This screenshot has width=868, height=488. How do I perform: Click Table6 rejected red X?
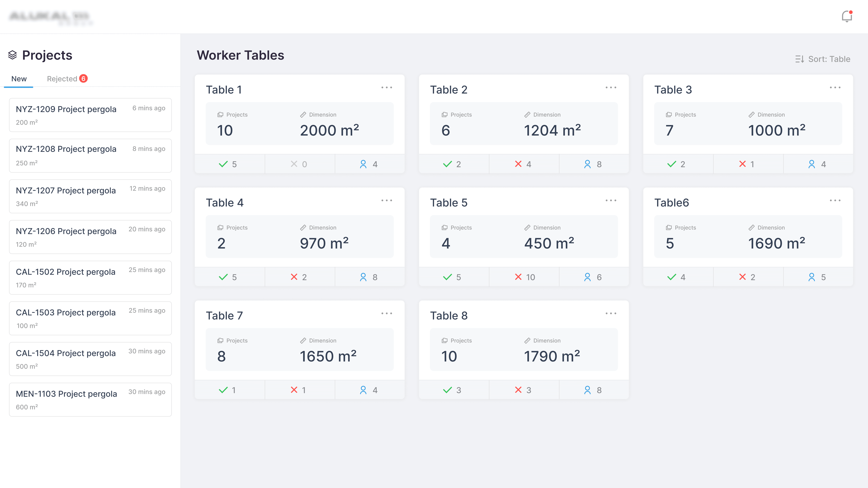(x=742, y=277)
